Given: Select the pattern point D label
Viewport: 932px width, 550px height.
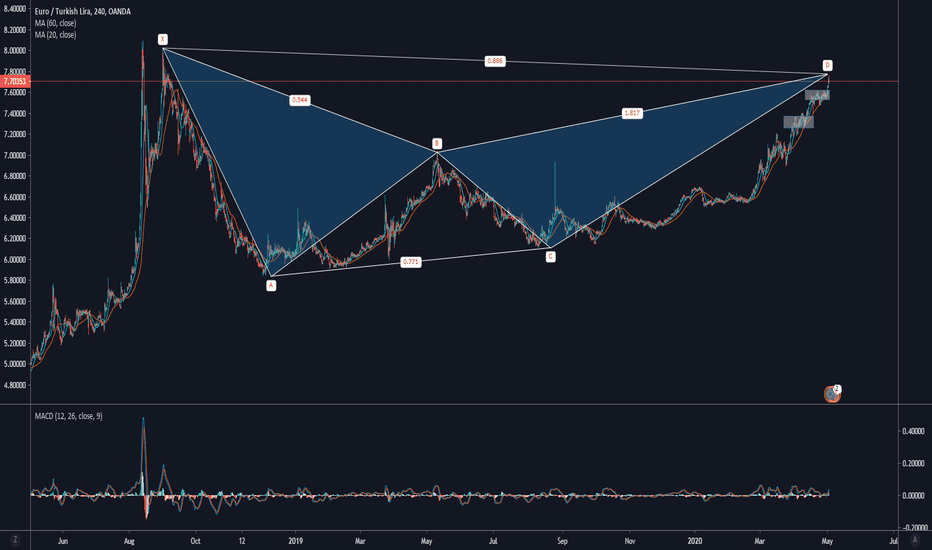Looking at the screenshot, I should (x=827, y=65).
